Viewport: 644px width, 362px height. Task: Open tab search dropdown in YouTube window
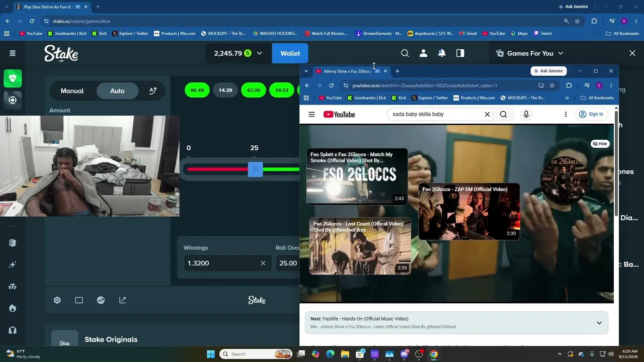(306, 71)
